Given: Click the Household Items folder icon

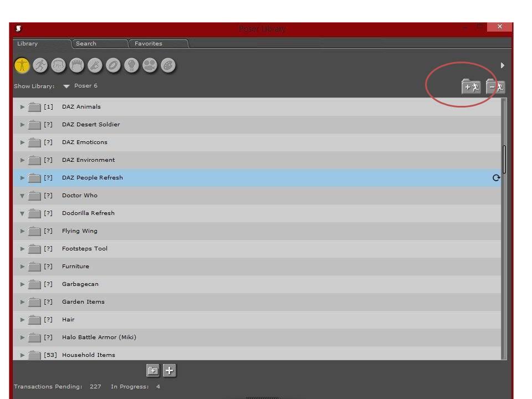Looking at the screenshot, I should (x=34, y=355).
